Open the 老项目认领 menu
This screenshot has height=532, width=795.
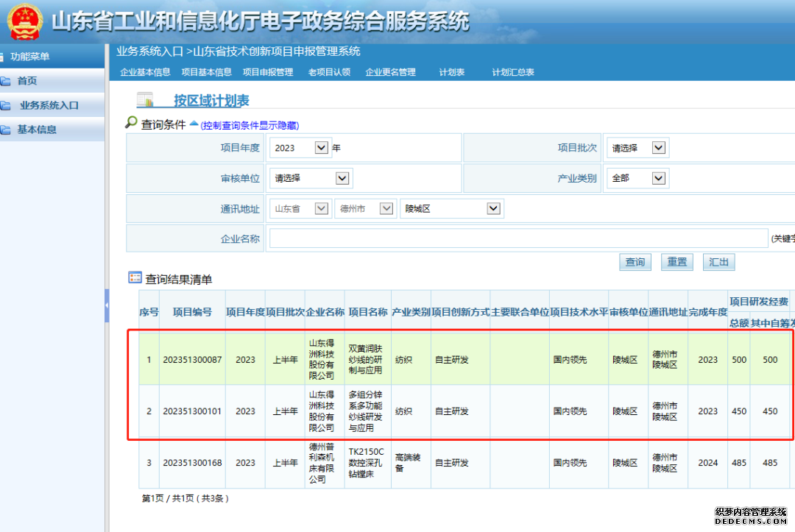pyautogui.click(x=329, y=72)
